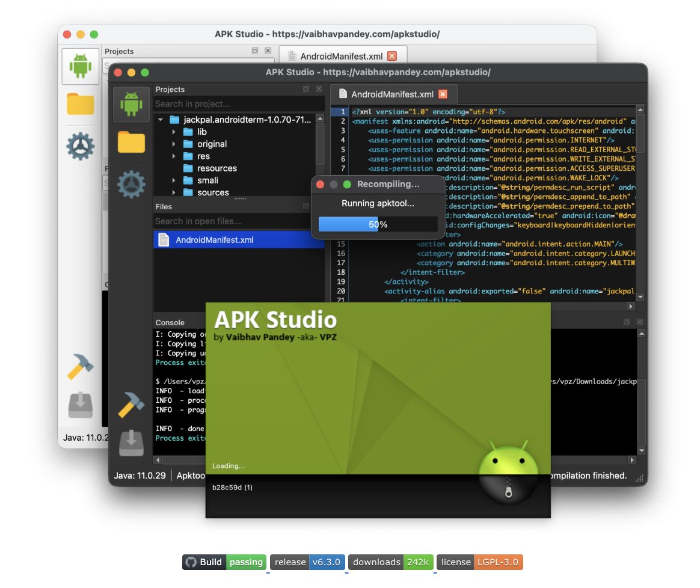Viewport: 700px width, 588px height.
Task: Open the Build passing badge
Action: pos(224,562)
